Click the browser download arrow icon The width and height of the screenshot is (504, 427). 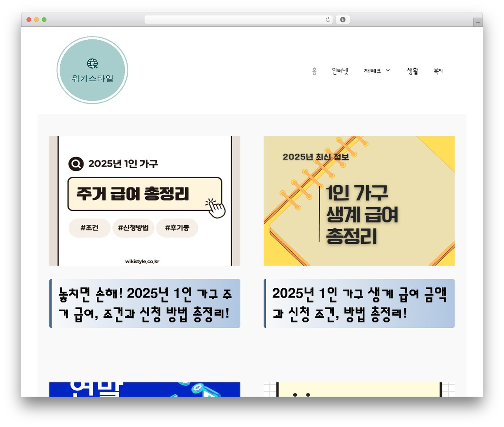pos(343,20)
